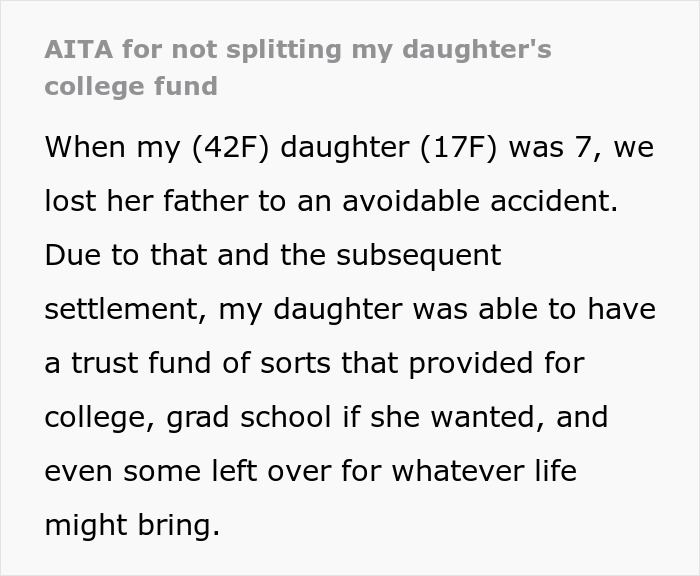The width and height of the screenshot is (700, 576).
Task: Click the post title starting with AITA
Action: click(297, 49)
